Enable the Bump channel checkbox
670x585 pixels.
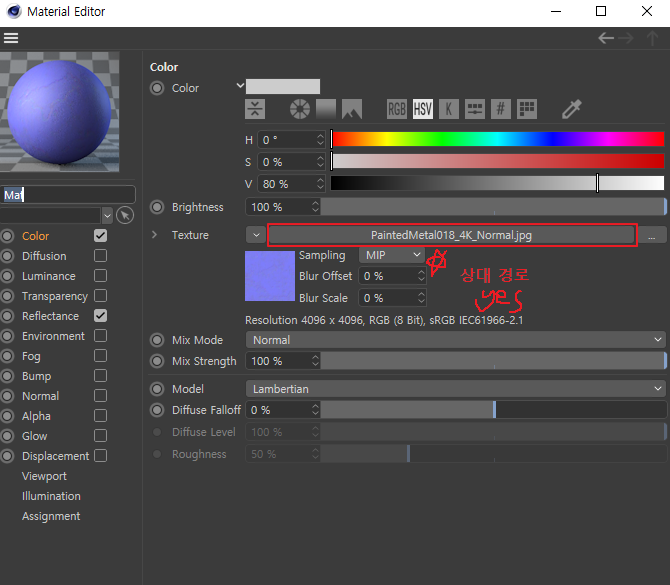(x=100, y=376)
